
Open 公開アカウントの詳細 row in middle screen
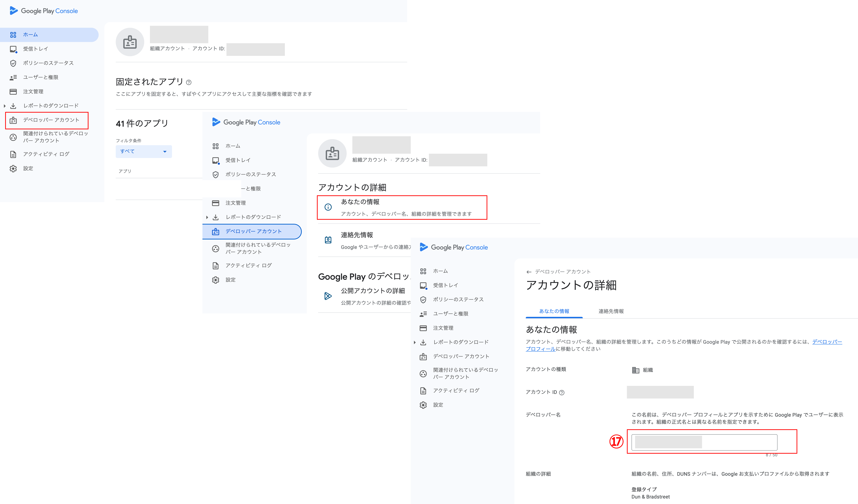(x=365, y=296)
